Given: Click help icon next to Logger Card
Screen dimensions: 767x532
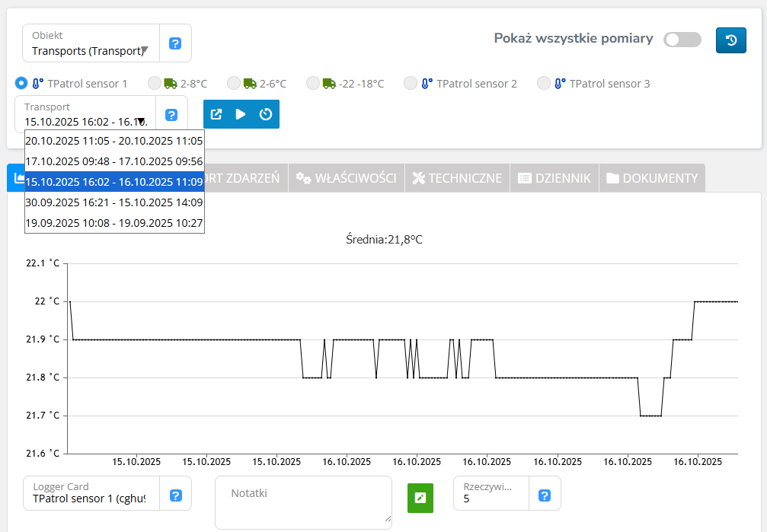Looking at the screenshot, I should pyautogui.click(x=175, y=495).
